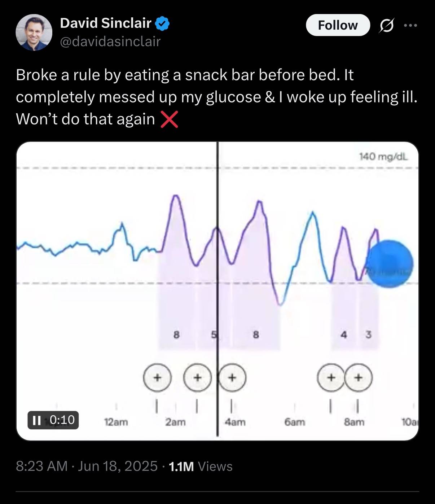
Task: Click the last plus circle near 8am
Action: [358, 378]
